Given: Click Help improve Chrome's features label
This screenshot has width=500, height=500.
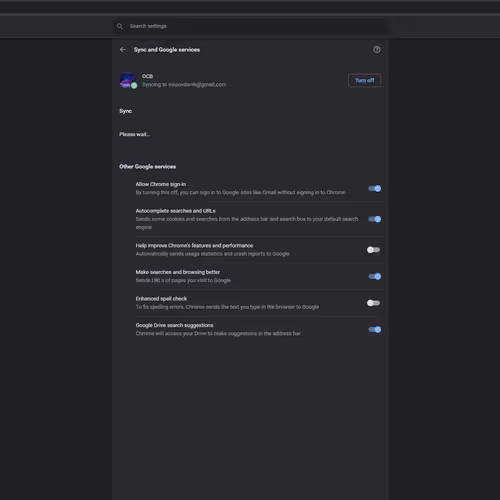Looking at the screenshot, I should point(194,246).
